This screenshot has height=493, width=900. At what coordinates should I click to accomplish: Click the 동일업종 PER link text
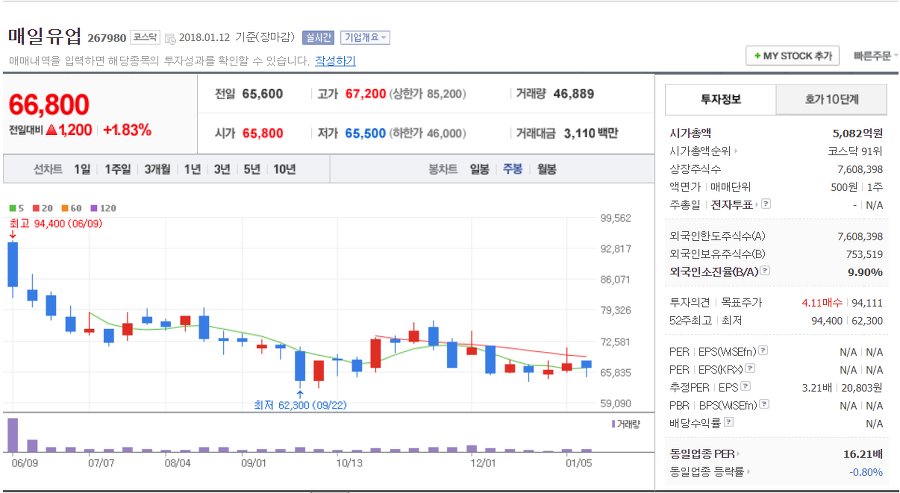(702, 454)
